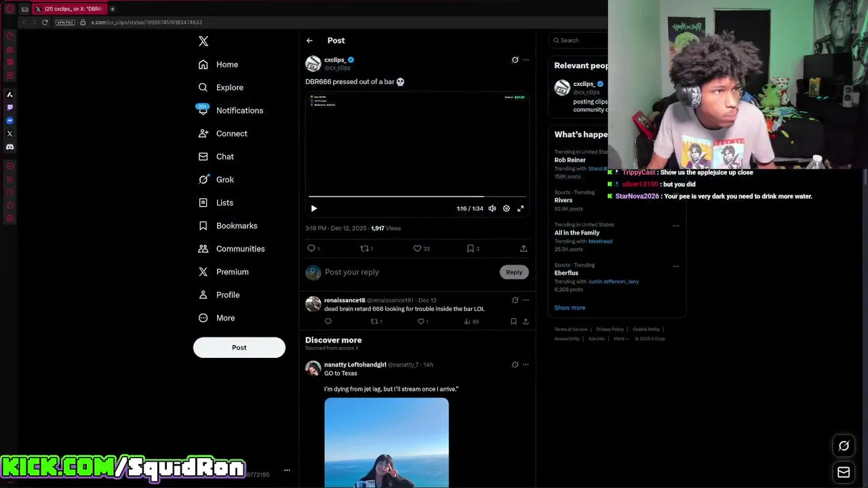
Task: Open more options for Eberflus trend
Action: (675, 266)
